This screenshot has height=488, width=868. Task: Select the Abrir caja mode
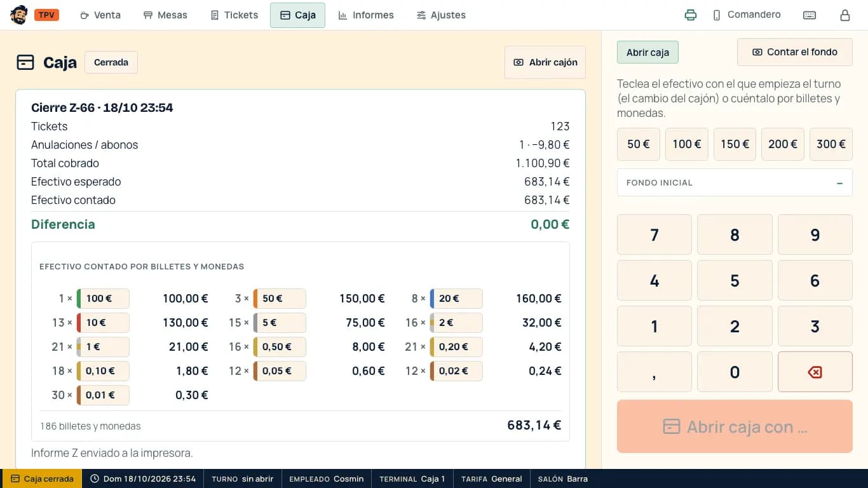(648, 52)
